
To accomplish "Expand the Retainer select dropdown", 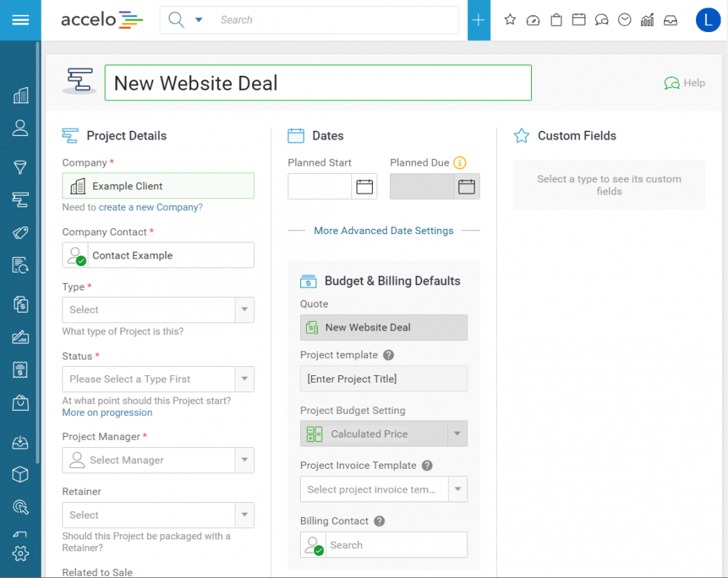I will pos(244,515).
